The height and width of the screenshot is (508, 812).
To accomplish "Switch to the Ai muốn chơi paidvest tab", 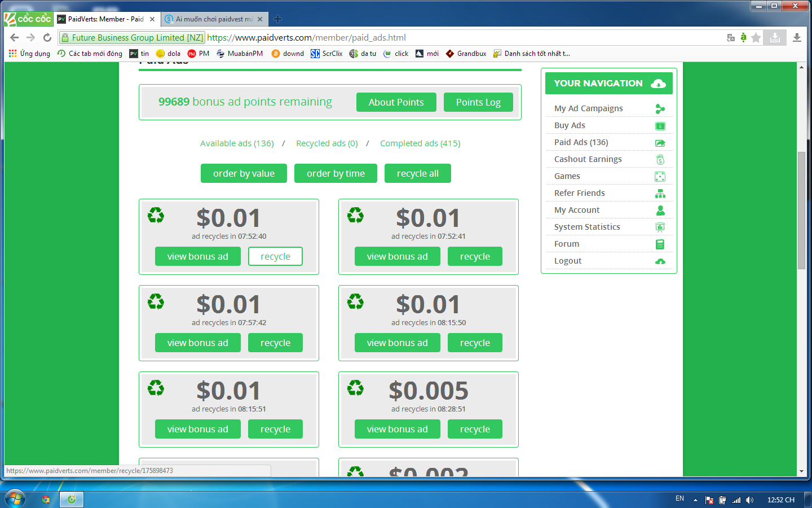I will pyautogui.click(x=214, y=19).
